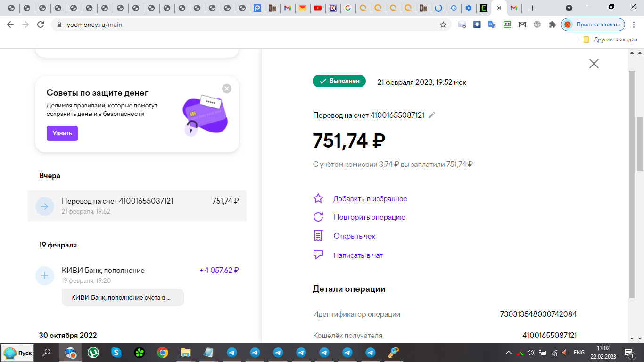Image resolution: width=644 pixels, height=362 pixels.
Task: Click the browser forward arrow
Action: pyautogui.click(x=25, y=25)
